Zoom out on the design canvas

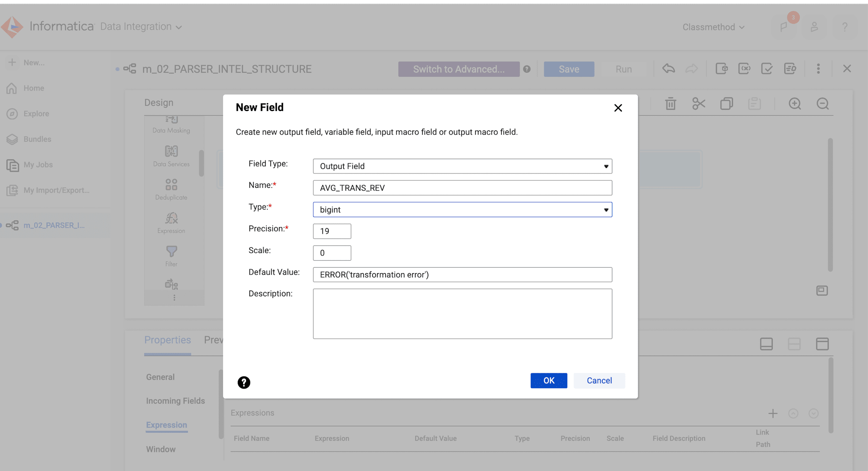coord(822,104)
